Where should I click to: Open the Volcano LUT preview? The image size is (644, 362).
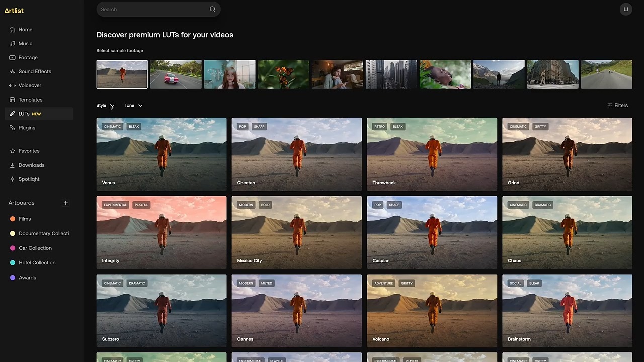coord(432,311)
